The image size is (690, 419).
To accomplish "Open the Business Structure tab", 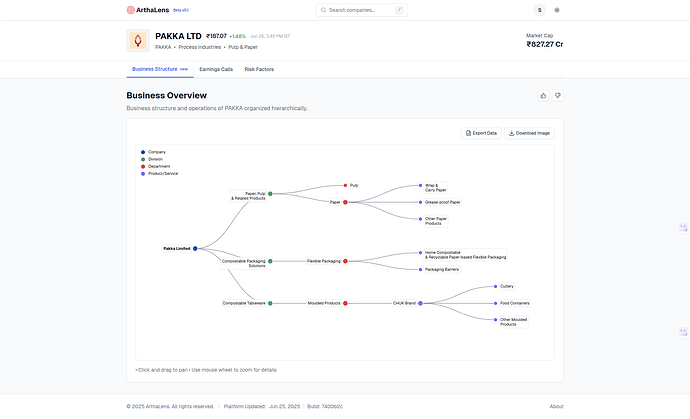I will point(160,69).
